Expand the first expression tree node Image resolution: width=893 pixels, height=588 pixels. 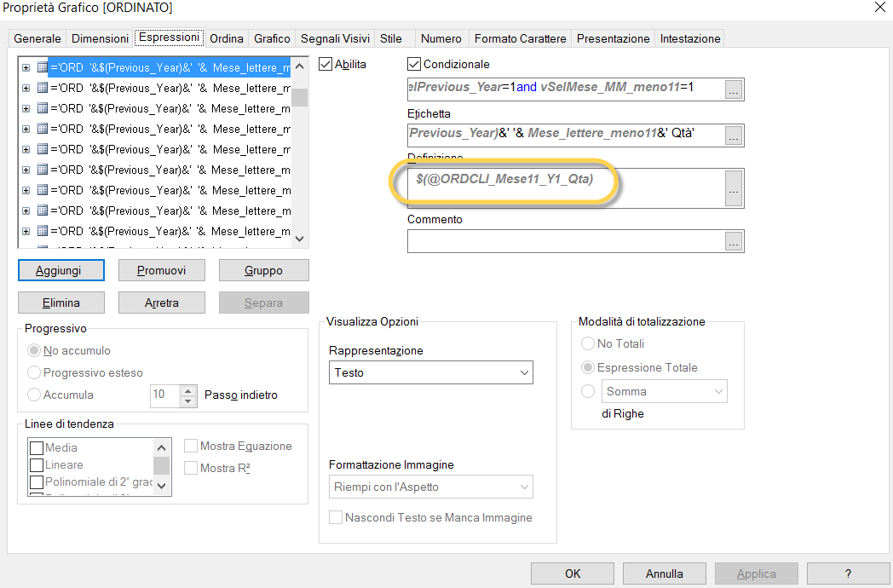(26, 67)
